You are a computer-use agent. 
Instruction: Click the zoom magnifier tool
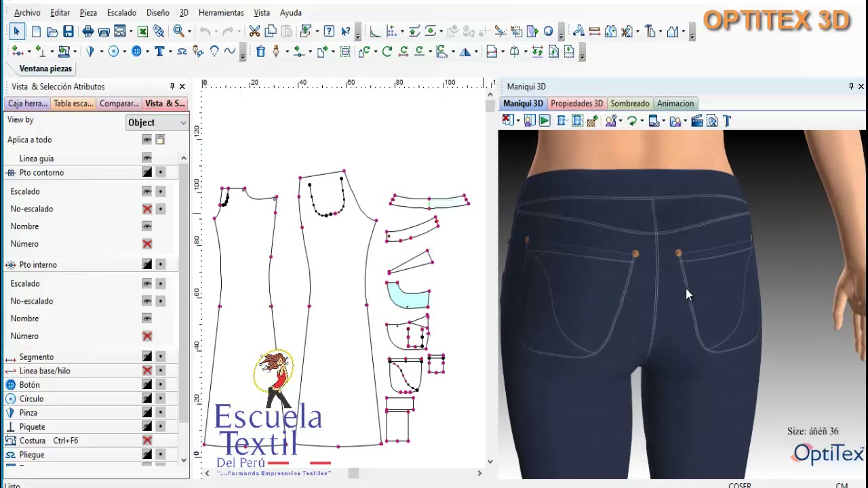(x=178, y=31)
